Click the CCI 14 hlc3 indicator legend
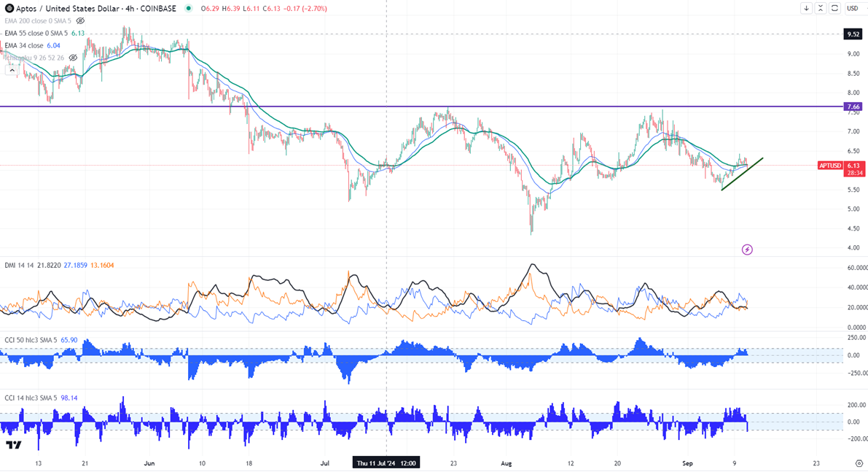The height and width of the screenshot is (472, 868). click(31, 398)
